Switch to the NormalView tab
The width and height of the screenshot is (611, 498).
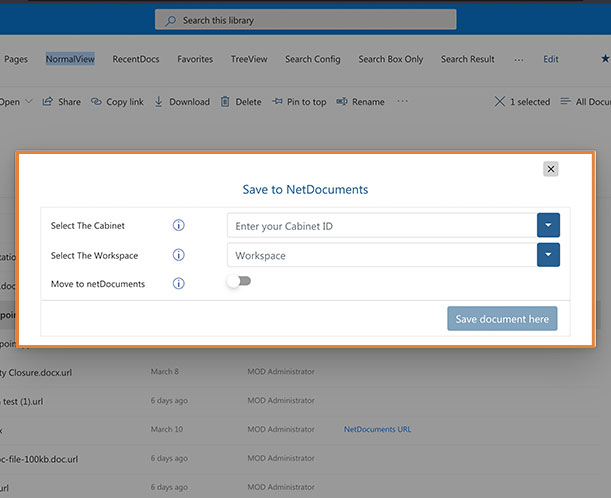tap(70, 59)
